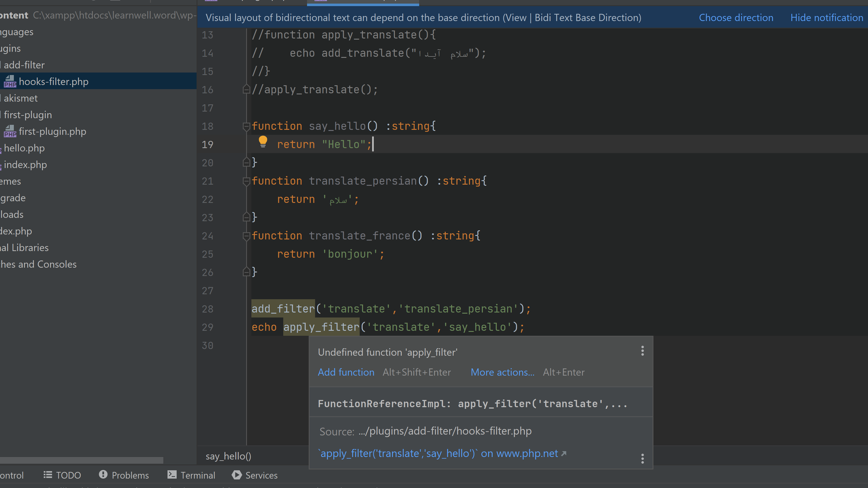Open the Services tool window
Screen dimensions: 868x488
255,475
